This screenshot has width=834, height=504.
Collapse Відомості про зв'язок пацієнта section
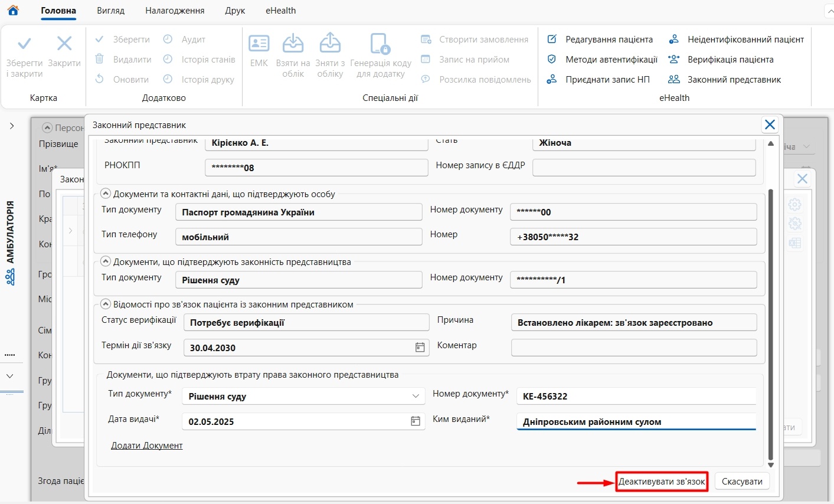pyautogui.click(x=106, y=305)
